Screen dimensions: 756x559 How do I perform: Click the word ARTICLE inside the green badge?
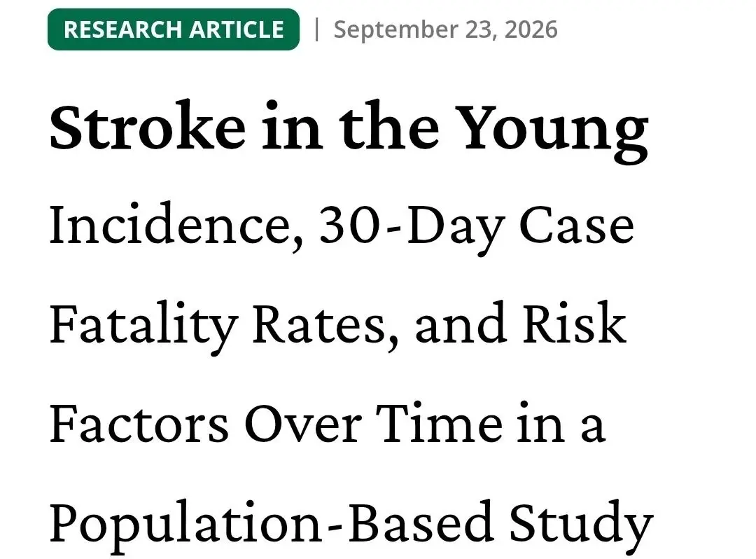click(x=237, y=29)
